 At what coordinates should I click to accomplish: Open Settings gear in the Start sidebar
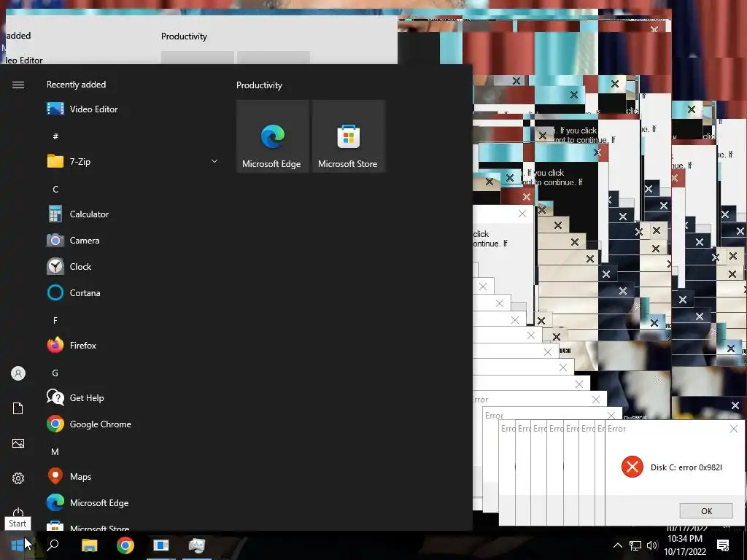tap(18, 478)
